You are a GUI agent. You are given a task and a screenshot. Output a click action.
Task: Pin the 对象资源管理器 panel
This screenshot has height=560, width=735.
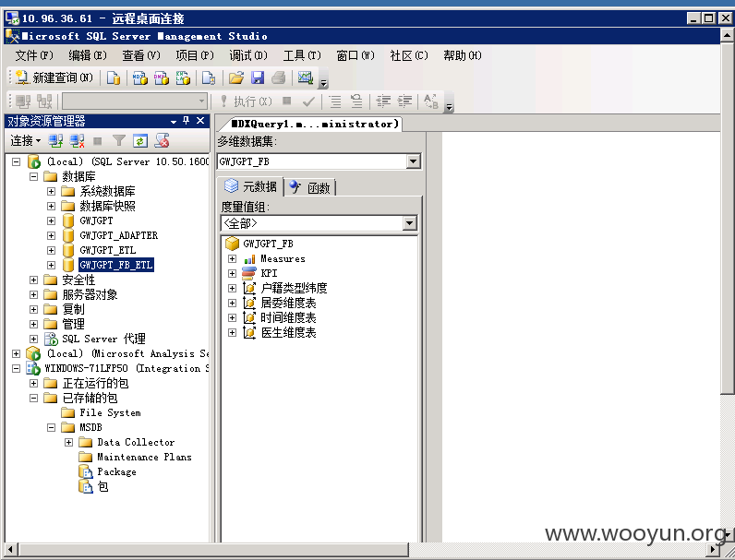[x=187, y=120]
